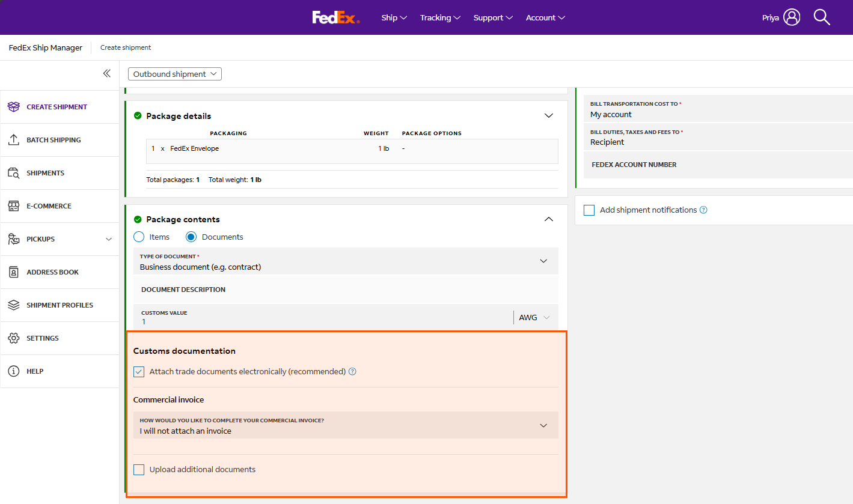Click info icon next to attach trade documents
This screenshot has height=504, width=853.
pyautogui.click(x=352, y=372)
